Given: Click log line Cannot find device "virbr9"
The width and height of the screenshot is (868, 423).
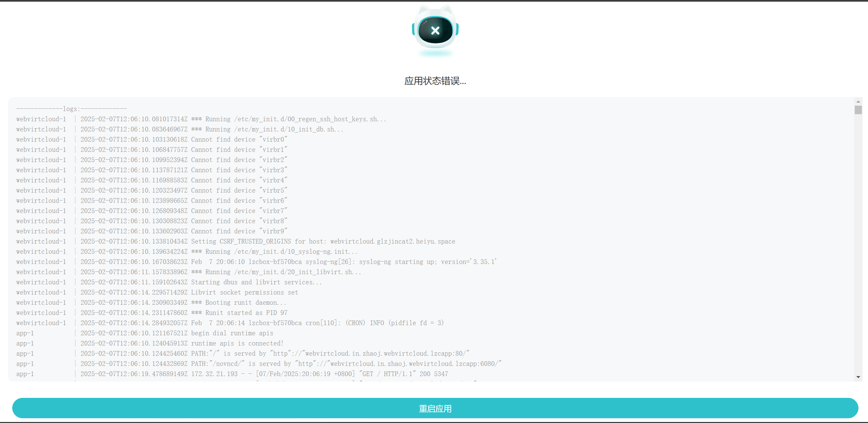Looking at the screenshot, I should coord(152,231).
